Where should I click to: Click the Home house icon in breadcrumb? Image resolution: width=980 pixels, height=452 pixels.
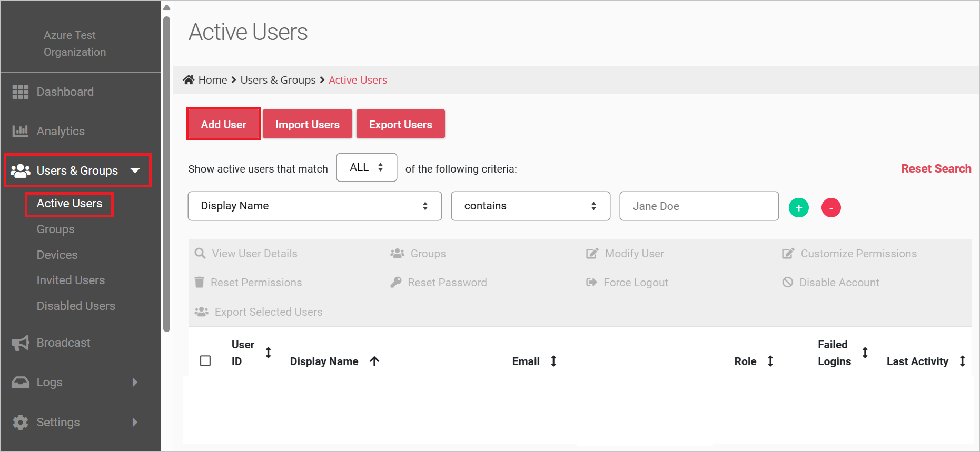(189, 79)
